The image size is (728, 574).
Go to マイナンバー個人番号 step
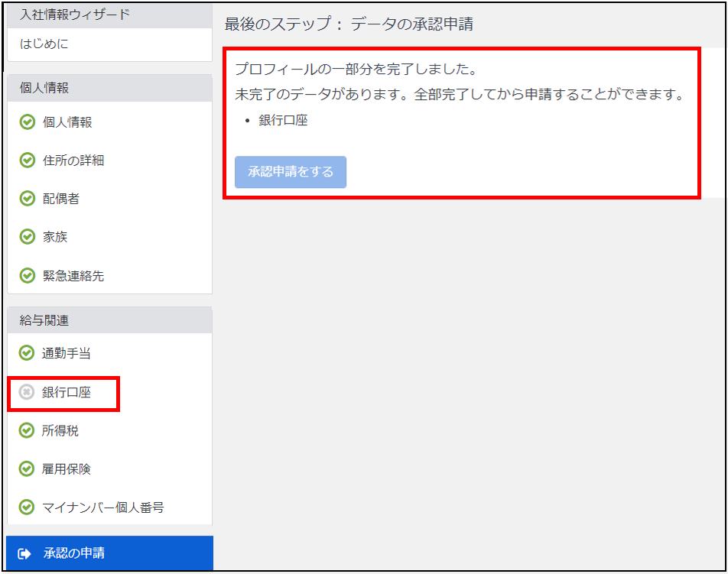coord(102,508)
